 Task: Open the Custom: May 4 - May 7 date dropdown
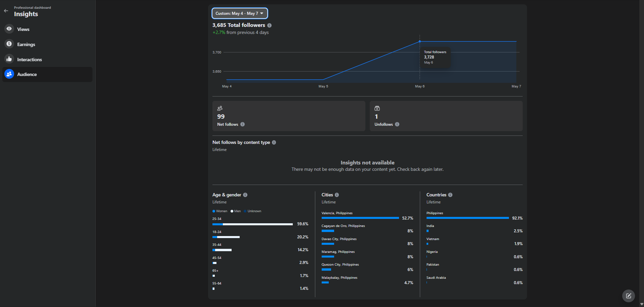239,13
